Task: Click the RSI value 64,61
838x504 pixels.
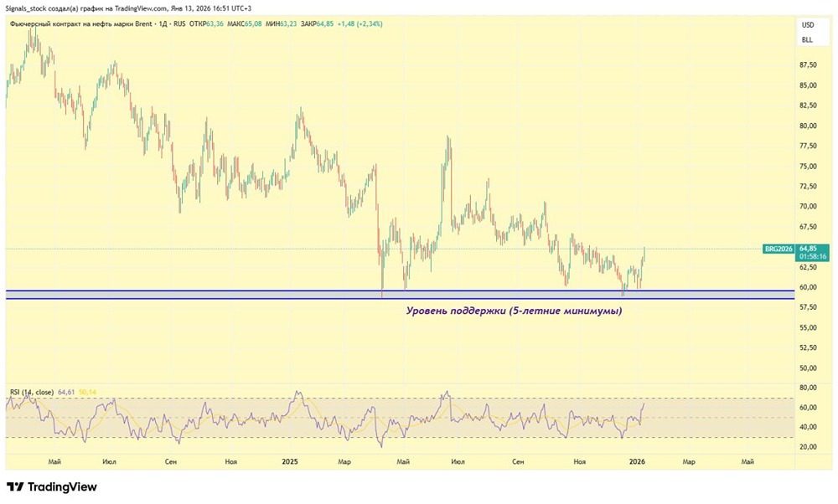Action: (x=66, y=393)
